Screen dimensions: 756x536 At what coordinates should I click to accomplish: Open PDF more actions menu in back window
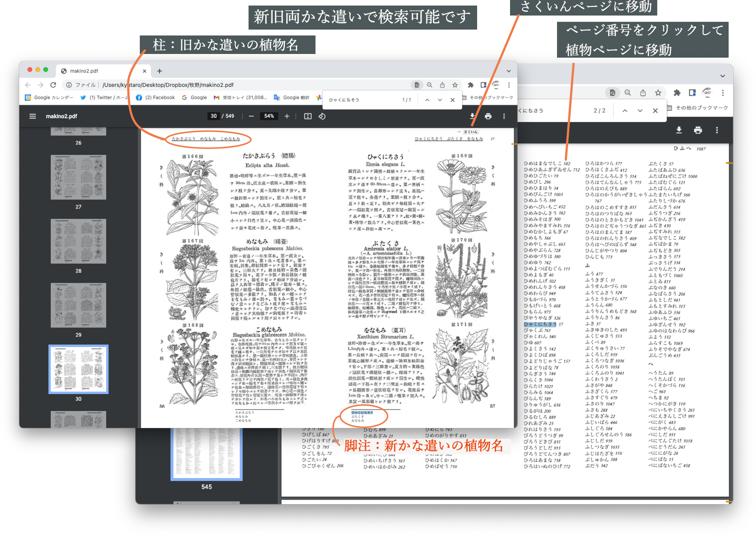[x=717, y=130]
